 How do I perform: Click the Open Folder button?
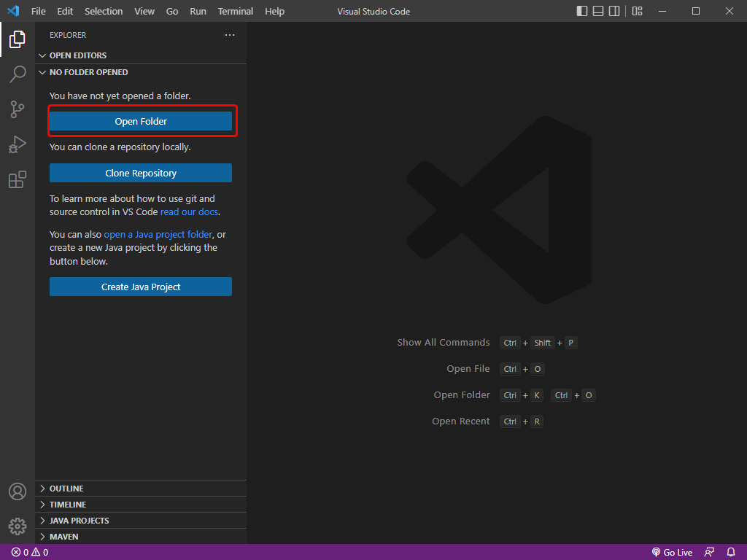[141, 122]
